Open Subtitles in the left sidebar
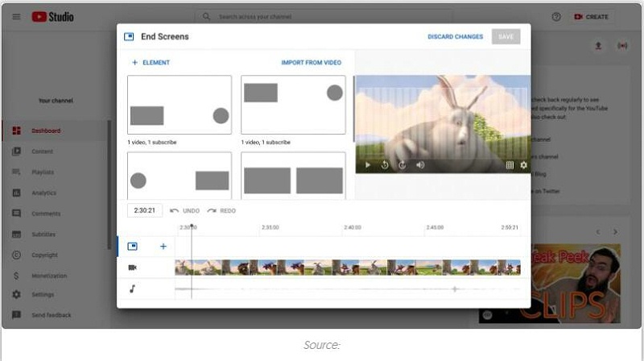 click(43, 234)
